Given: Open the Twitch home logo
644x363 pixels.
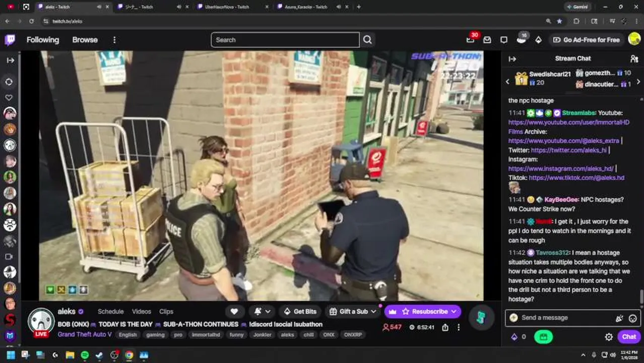Looking at the screenshot, I should 10,40.
